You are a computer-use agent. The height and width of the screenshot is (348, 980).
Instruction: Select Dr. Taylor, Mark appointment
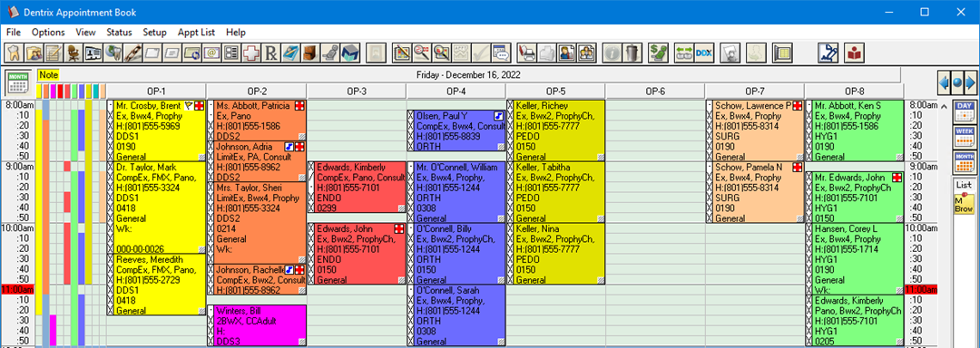coord(156,207)
